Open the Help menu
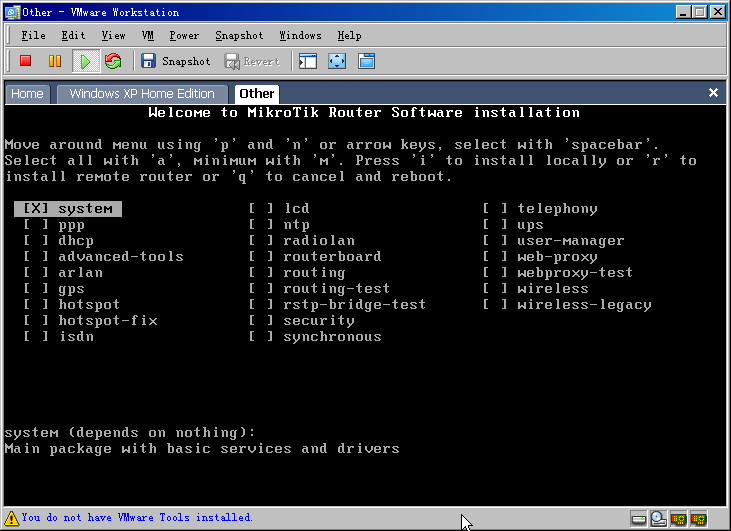The image size is (731, 531). 349,35
